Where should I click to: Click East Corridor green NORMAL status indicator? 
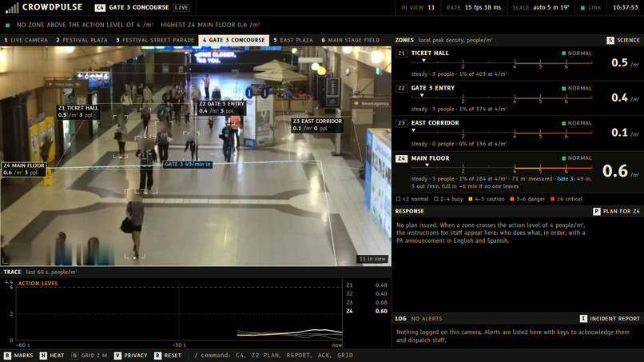point(563,123)
